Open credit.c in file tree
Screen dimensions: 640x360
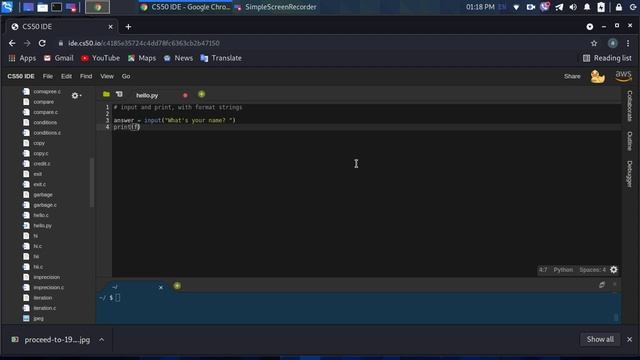(x=42, y=164)
